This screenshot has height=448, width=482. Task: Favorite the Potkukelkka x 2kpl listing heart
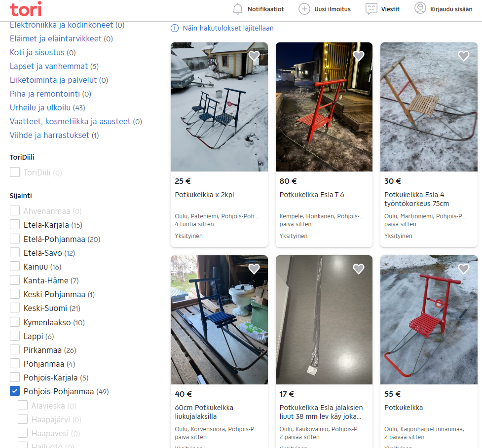click(x=254, y=56)
